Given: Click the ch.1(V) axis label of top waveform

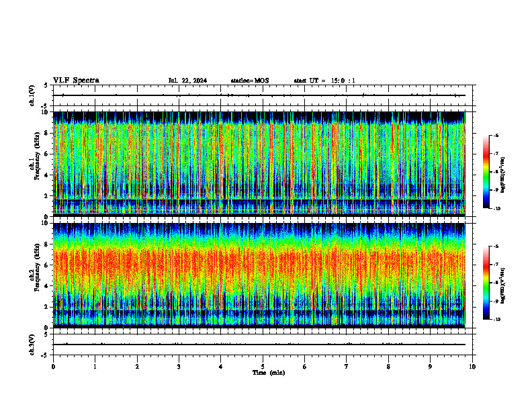Looking at the screenshot, I should 32,95.
